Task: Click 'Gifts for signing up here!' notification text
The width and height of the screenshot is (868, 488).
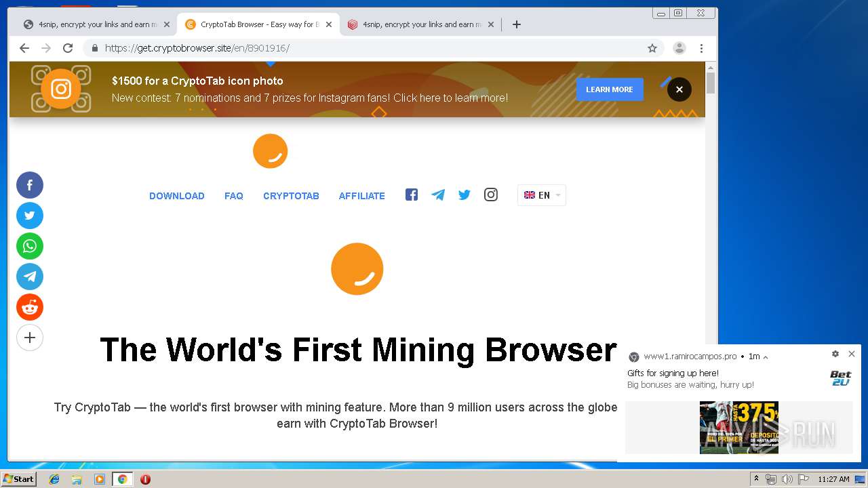Action: pyautogui.click(x=673, y=373)
